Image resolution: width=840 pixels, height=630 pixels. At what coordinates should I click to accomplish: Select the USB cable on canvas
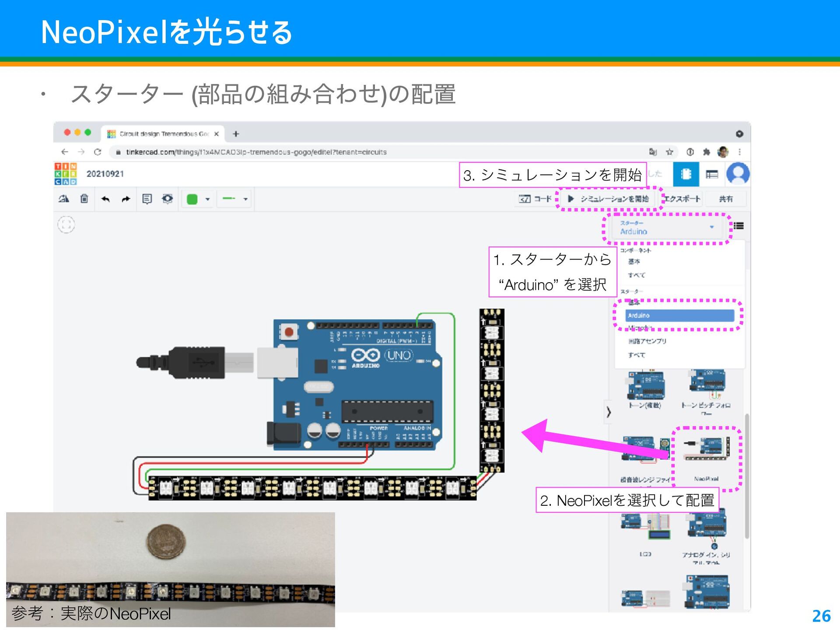click(195, 362)
